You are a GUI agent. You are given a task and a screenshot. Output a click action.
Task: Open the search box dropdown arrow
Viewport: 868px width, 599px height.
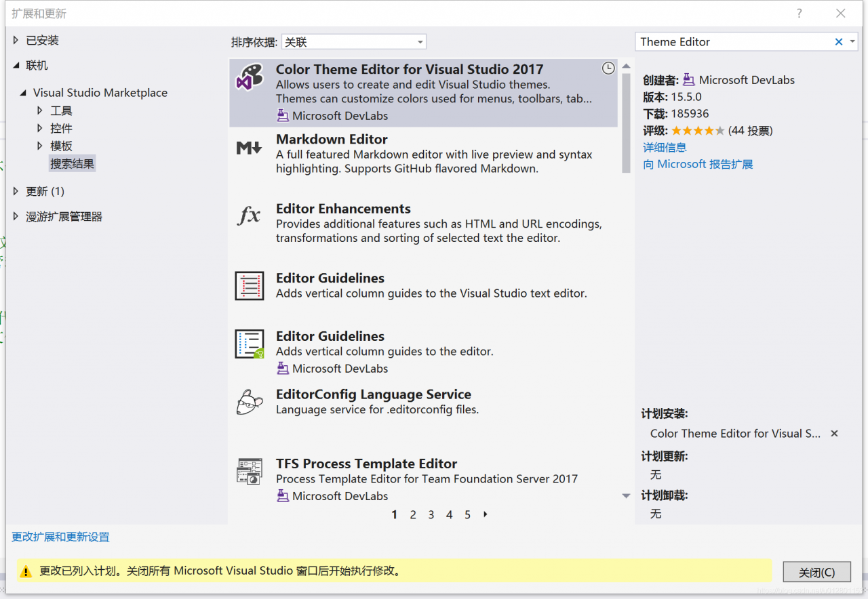(852, 42)
